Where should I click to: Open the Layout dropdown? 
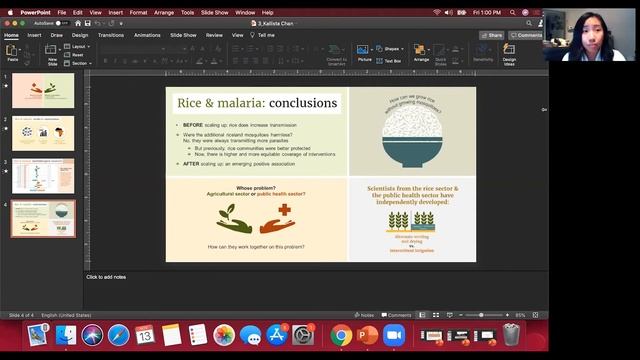tap(78, 47)
